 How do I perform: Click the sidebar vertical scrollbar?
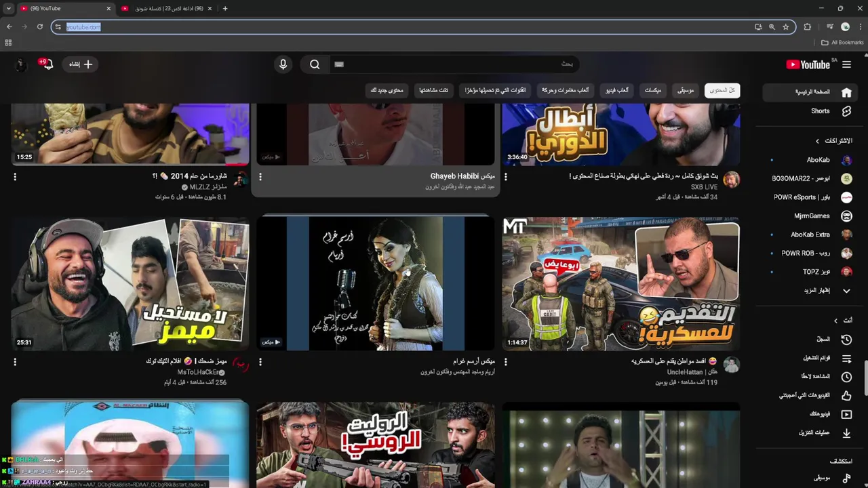click(865, 378)
